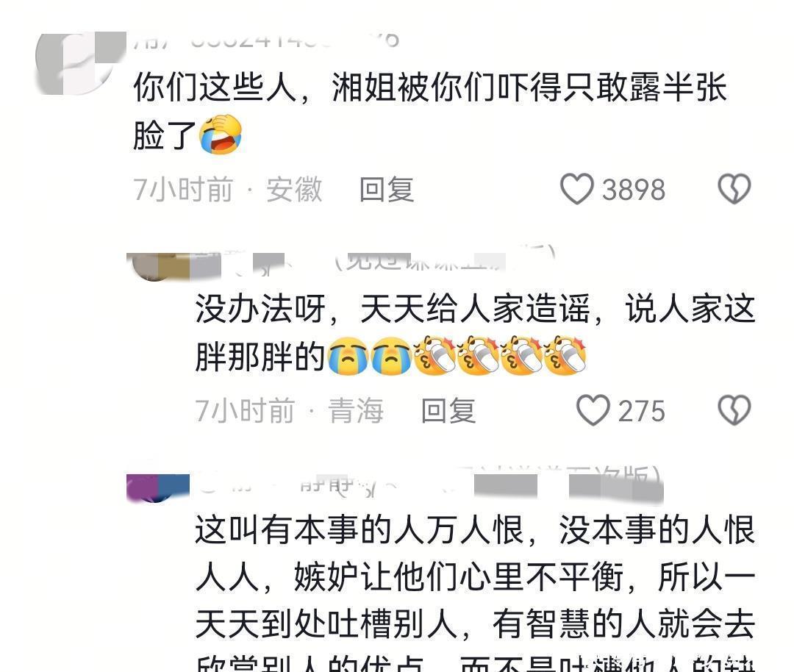This screenshot has width=794, height=672.
Task: Dislike the Anhui comment with broken heart
Action: pyautogui.click(x=734, y=189)
